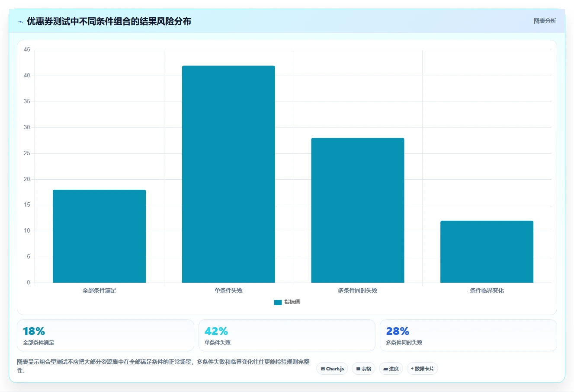Open the 18% 全部条件满足 stat card
The width and height of the screenshot is (574, 392).
pos(106,335)
